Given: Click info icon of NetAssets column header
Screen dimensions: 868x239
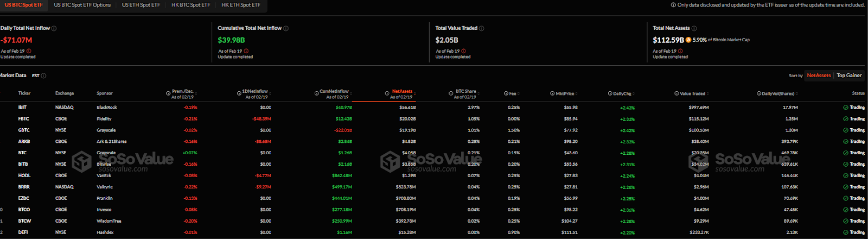Looking at the screenshot, I should pyautogui.click(x=387, y=93).
